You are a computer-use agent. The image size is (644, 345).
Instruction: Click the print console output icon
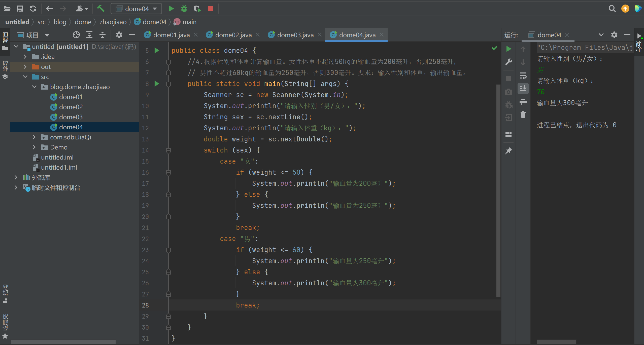pos(523,102)
